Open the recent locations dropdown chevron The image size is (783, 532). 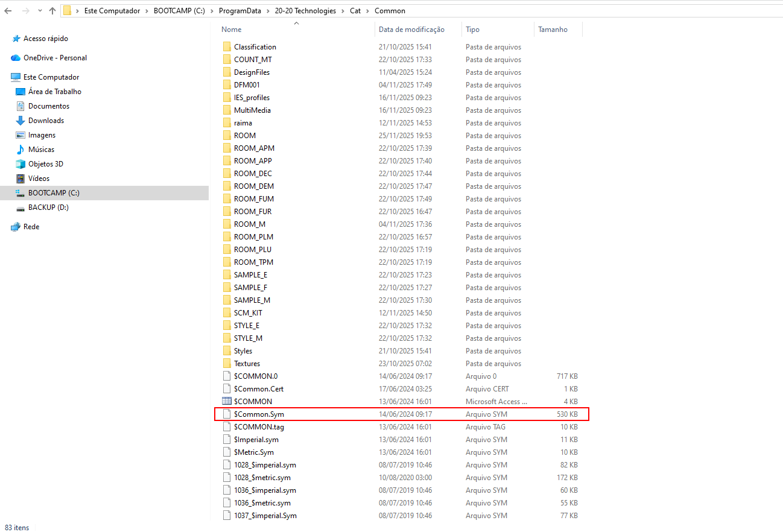click(x=39, y=11)
